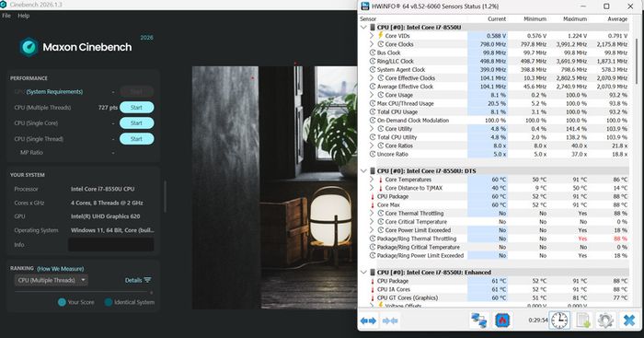
Task: Click the red flame chip icon
Action: [x=502, y=321]
